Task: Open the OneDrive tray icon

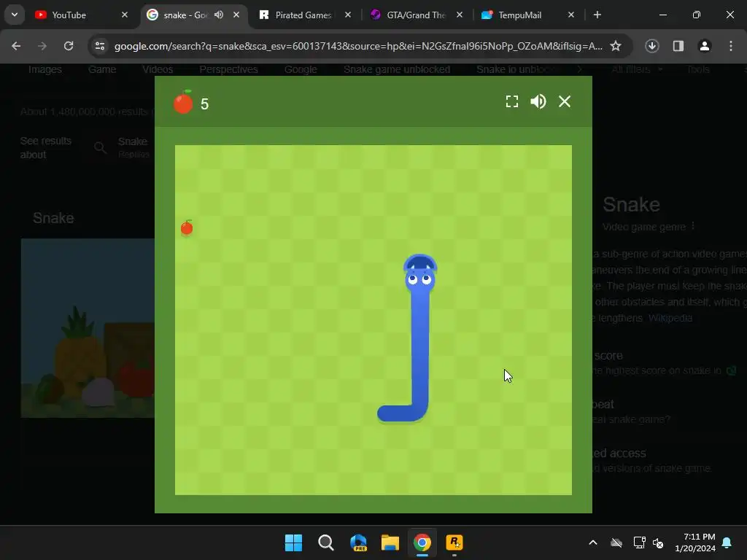Action: click(x=616, y=542)
